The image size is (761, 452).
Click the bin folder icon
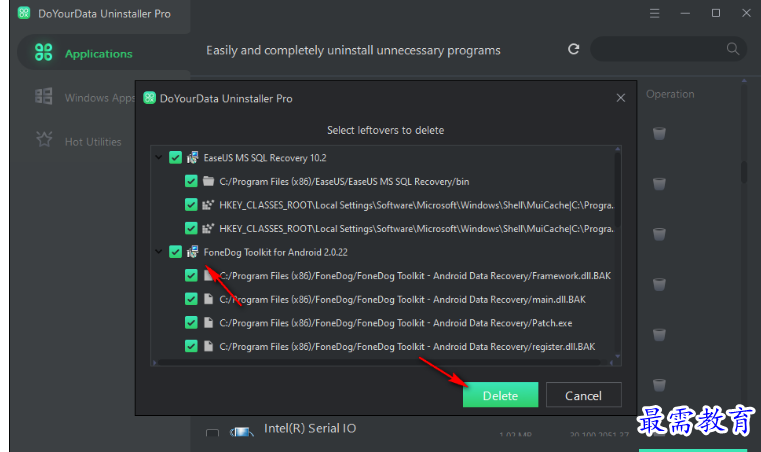tap(209, 181)
